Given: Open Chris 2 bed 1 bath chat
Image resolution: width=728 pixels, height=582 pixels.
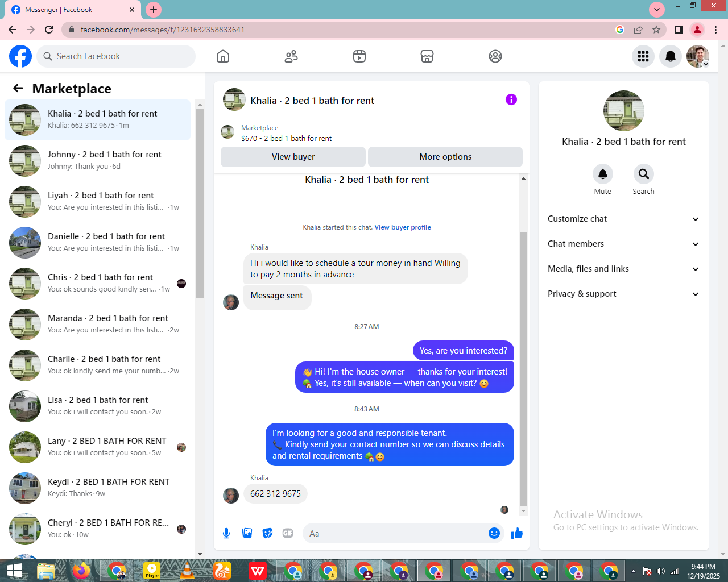Looking at the screenshot, I should [98, 284].
